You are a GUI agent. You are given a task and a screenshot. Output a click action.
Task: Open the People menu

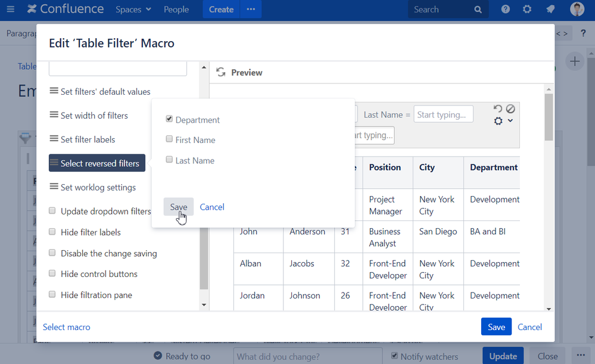(176, 10)
